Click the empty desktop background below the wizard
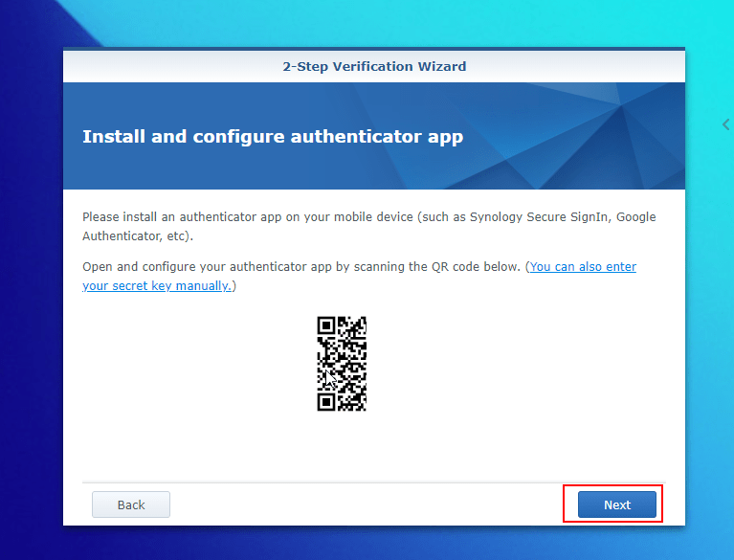Image resolution: width=734 pixels, height=560 pixels. click(374, 543)
